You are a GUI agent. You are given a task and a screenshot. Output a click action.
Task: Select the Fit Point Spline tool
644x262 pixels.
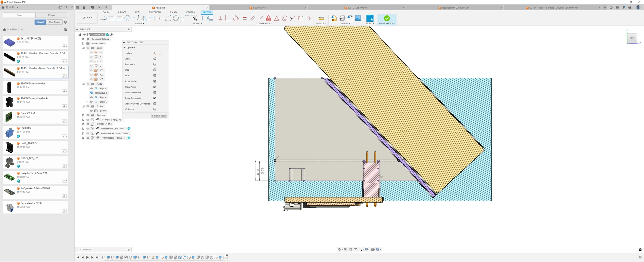point(136,18)
